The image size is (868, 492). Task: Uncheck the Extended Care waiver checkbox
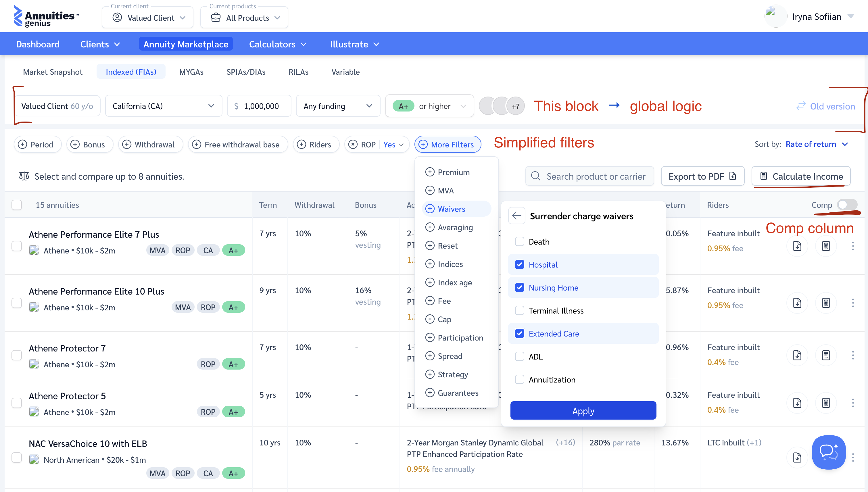(519, 334)
